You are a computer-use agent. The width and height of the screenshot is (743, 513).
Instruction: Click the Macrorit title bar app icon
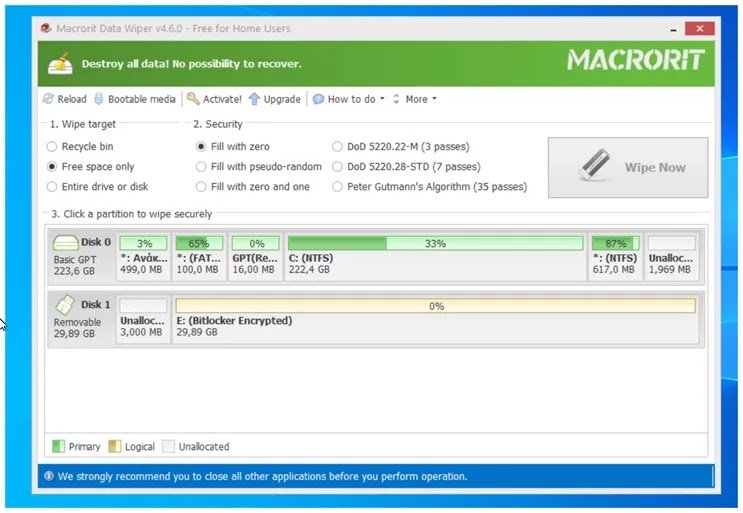[x=46, y=28]
